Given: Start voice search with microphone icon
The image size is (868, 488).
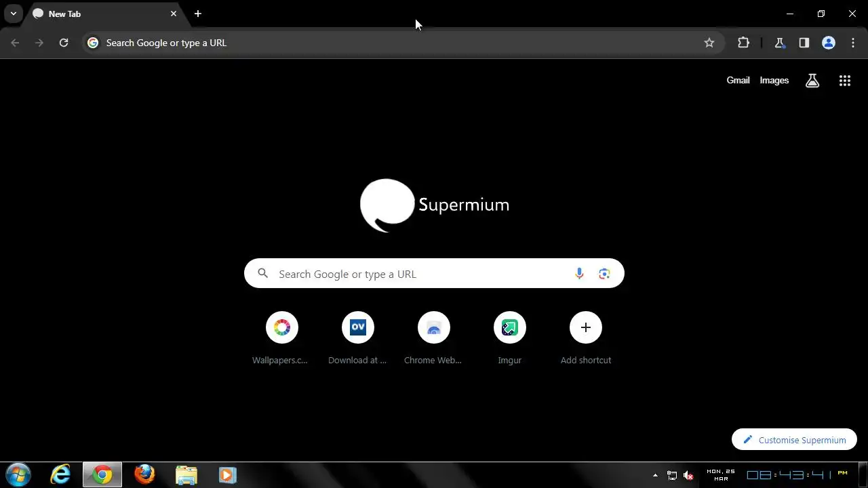Looking at the screenshot, I should click(x=579, y=274).
